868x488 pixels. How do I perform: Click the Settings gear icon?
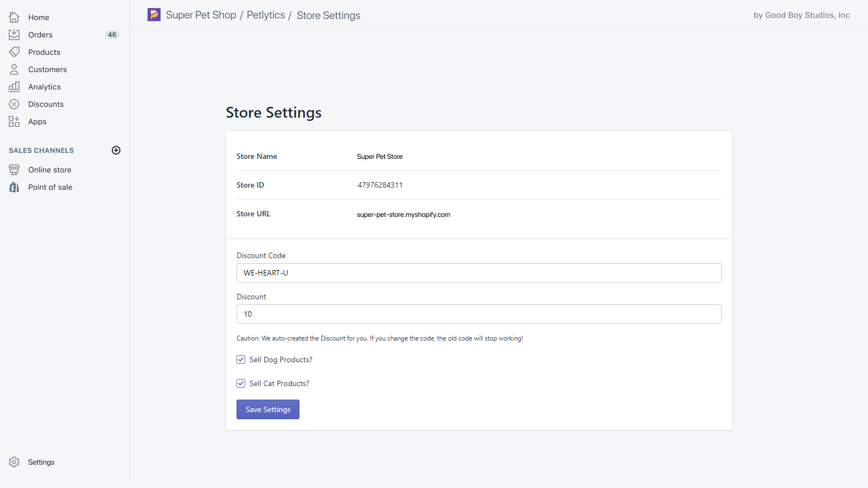click(x=14, y=462)
